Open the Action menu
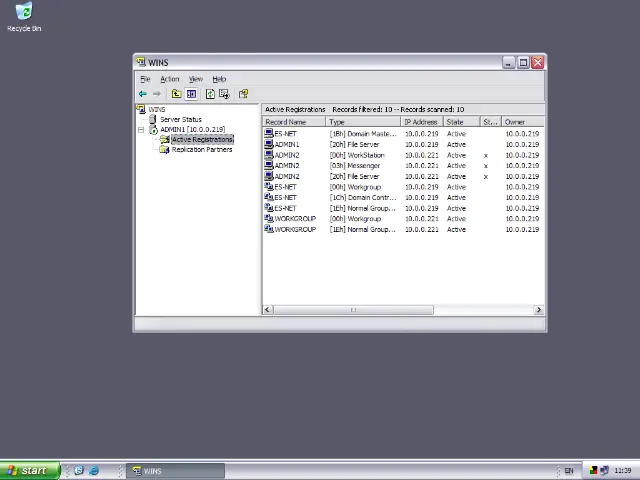 [x=170, y=79]
